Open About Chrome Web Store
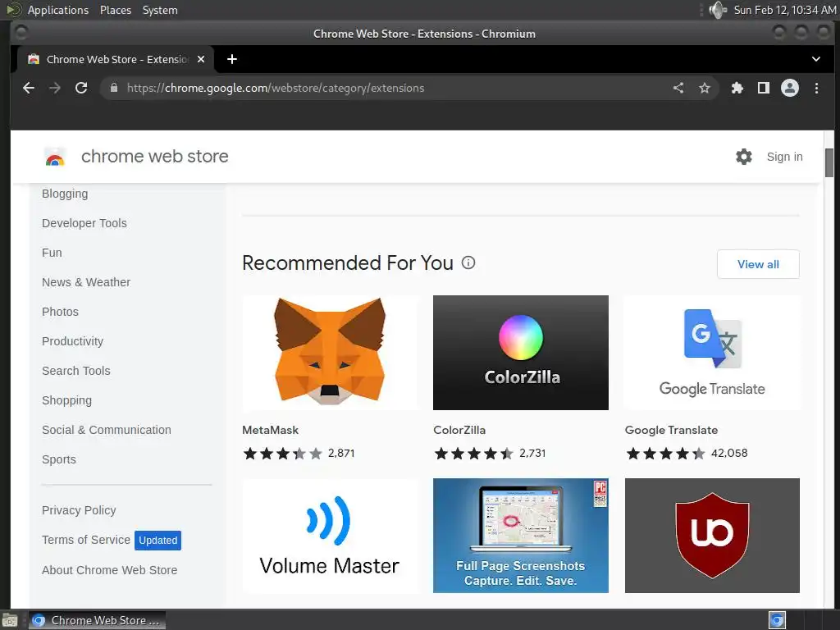Viewport: 840px width, 630px height. tap(109, 570)
